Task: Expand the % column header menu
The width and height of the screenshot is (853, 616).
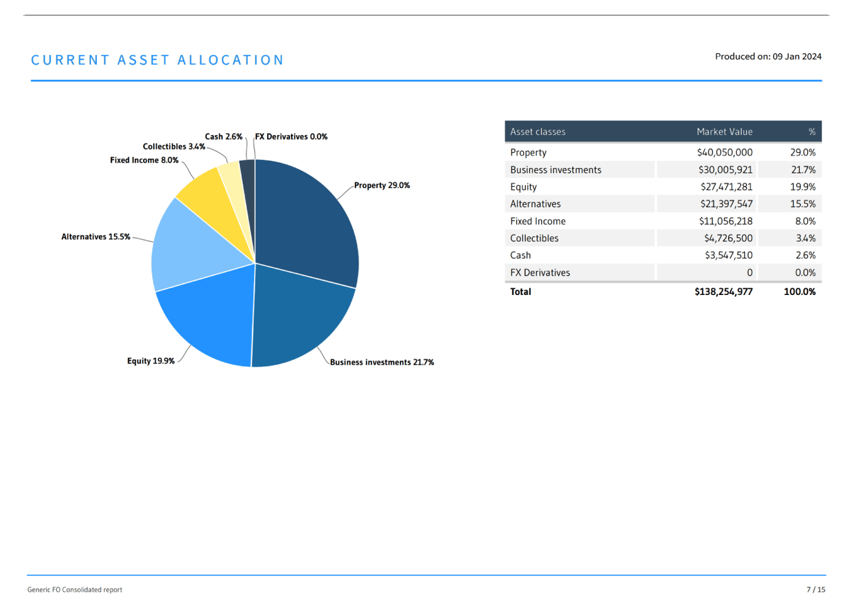Action: pyautogui.click(x=811, y=131)
